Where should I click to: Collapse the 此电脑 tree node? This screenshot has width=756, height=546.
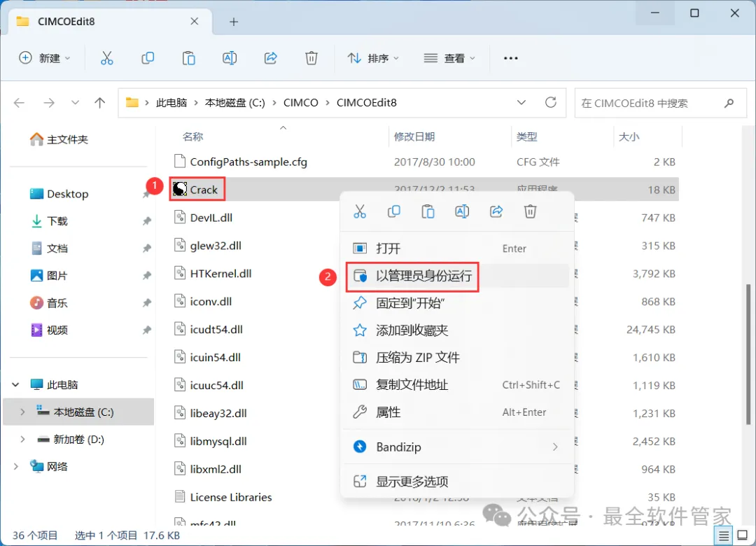[15, 384]
